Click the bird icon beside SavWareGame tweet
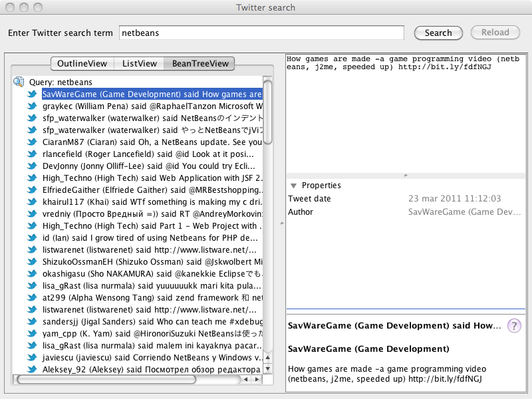 [32, 94]
